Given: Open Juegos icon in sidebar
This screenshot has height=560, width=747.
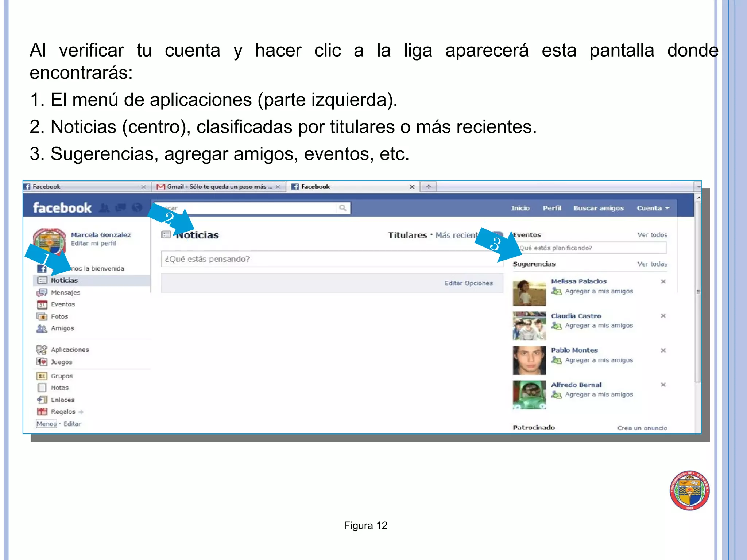Looking at the screenshot, I should coord(42,362).
